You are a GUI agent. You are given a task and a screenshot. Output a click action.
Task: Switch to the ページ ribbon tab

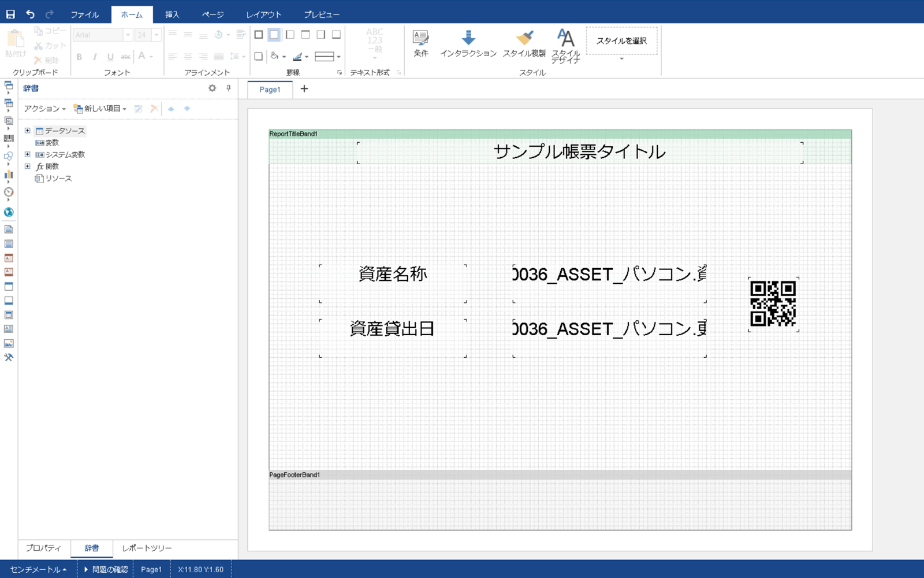[213, 14]
